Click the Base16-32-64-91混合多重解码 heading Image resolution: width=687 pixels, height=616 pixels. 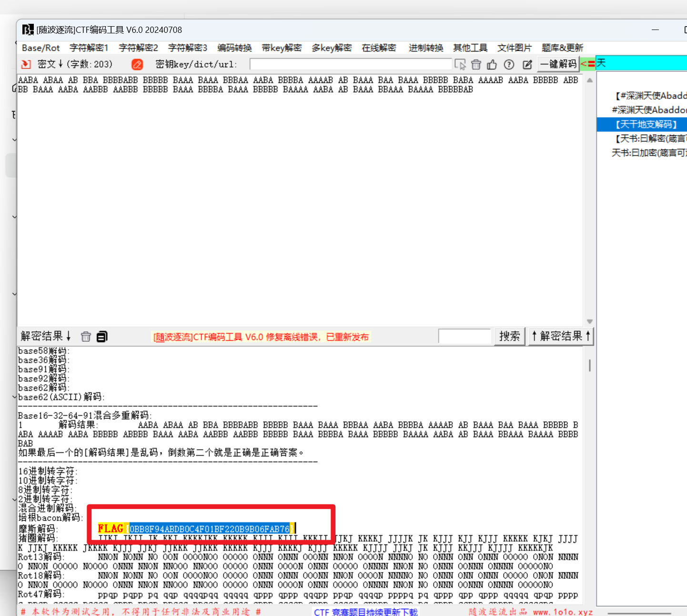point(85,416)
